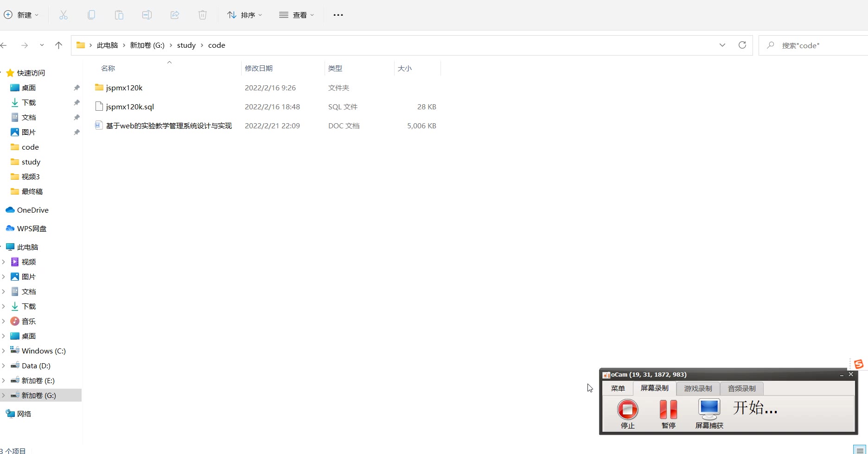Click the Copy icon in toolbar
Screen dimensions: 868x454
[x=91, y=15]
